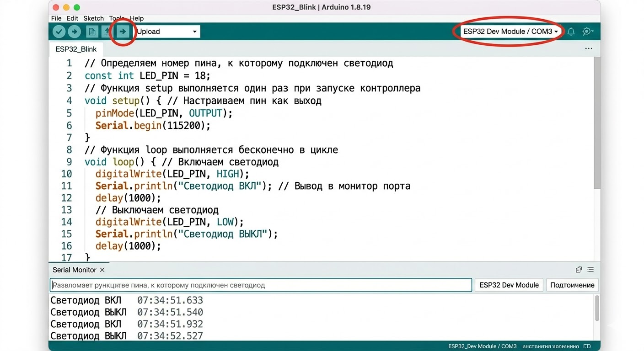Open the serial settings gear icon
644x351 pixels.
[x=588, y=31]
